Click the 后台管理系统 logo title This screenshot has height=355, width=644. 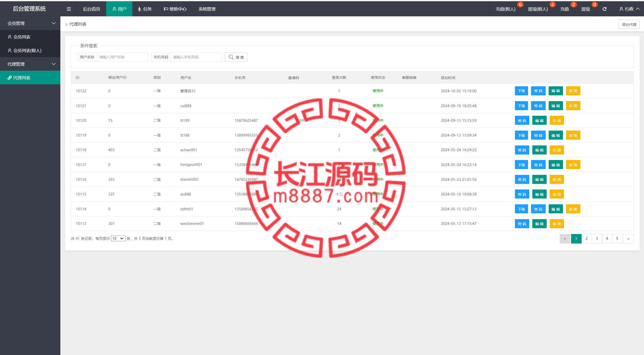[x=29, y=9]
